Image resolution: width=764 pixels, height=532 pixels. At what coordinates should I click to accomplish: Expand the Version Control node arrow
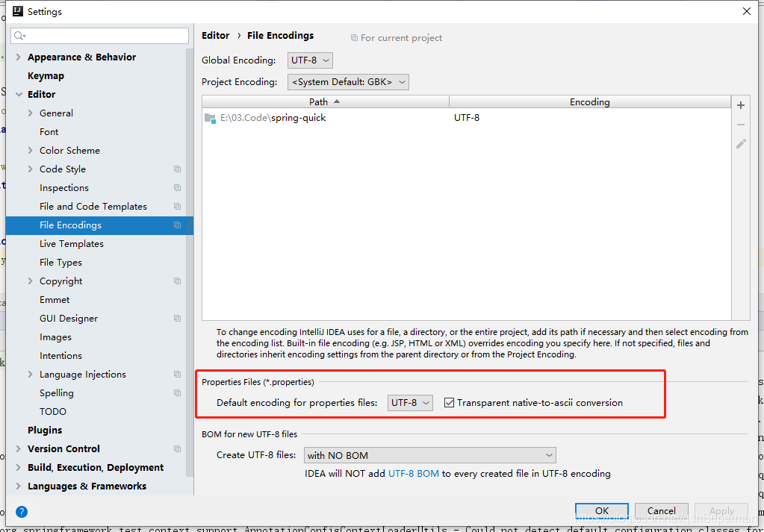point(19,448)
